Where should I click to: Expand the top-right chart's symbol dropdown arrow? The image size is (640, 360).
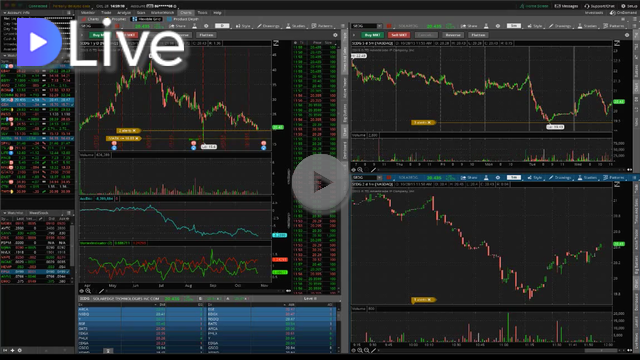380,26
